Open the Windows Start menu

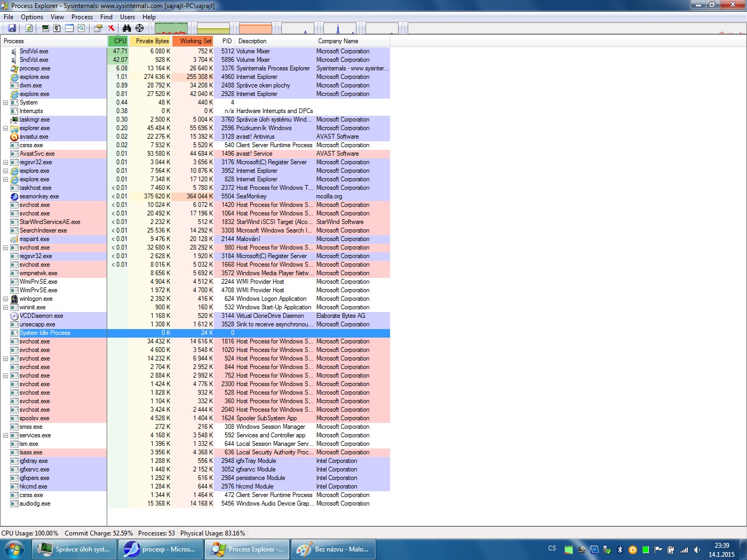coord(14,549)
